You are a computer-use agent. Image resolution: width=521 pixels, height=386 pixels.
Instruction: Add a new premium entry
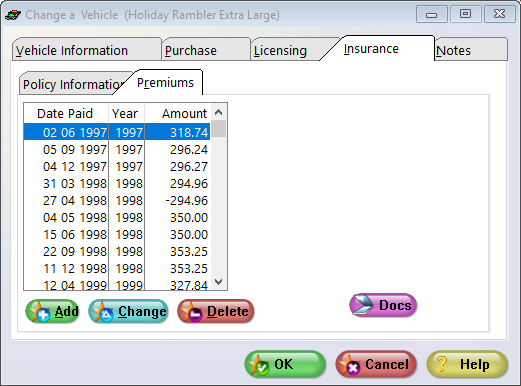point(53,311)
